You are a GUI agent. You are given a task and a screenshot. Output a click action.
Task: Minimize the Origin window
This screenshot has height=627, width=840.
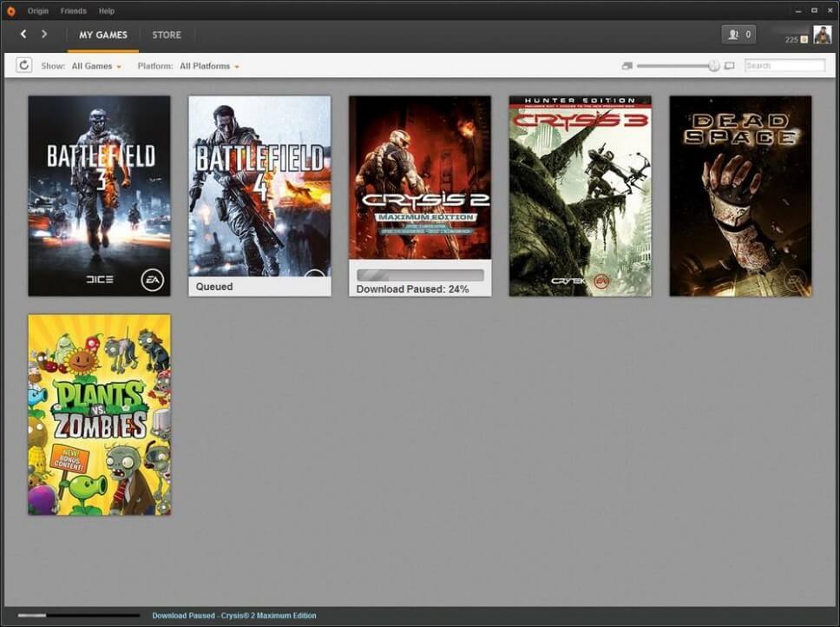(x=798, y=10)
